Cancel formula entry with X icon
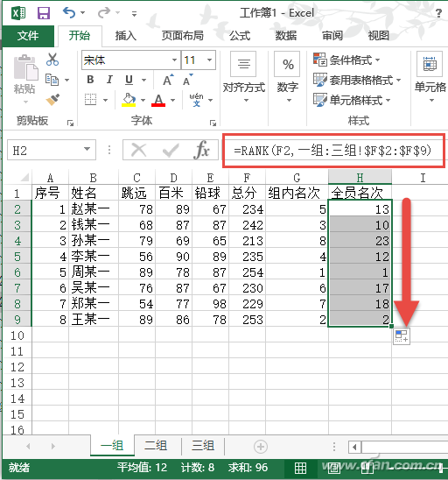 [x=138, y=150]
